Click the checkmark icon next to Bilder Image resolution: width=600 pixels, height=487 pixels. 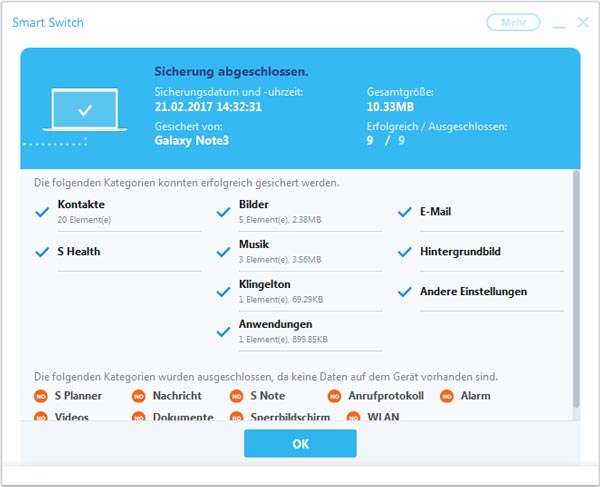[x=224, y=212]
